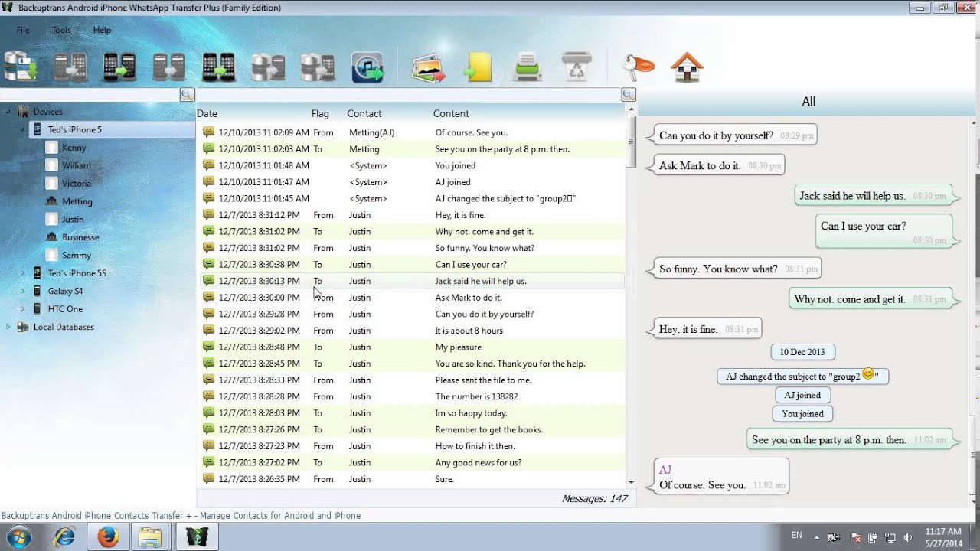Show hidden icons in the system tray
Image resolution: width=980 pixels, height=551 pixels.
pos(816,537)
